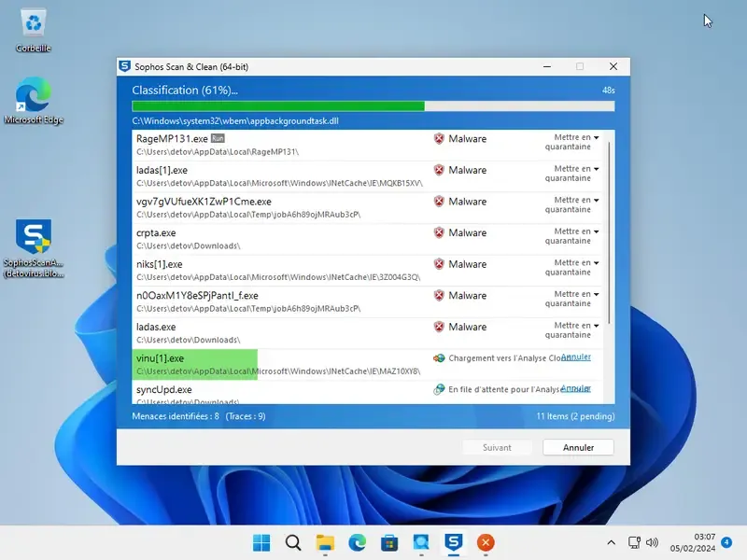Select the SophosScanAndClean desktop icon
This screenshot has width=747, height=560.
click(x=34, y=248)
